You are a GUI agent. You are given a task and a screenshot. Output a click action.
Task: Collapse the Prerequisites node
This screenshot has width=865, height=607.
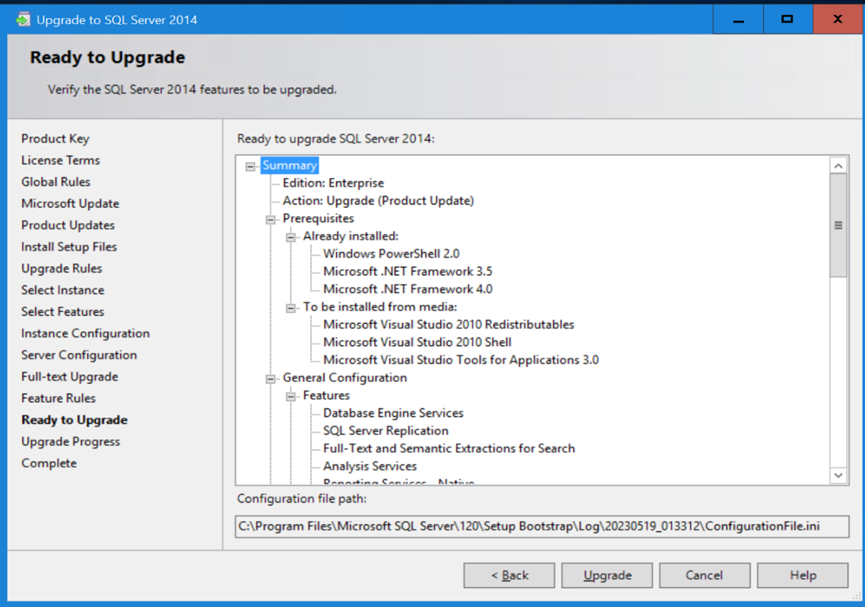tap(270, 220)
